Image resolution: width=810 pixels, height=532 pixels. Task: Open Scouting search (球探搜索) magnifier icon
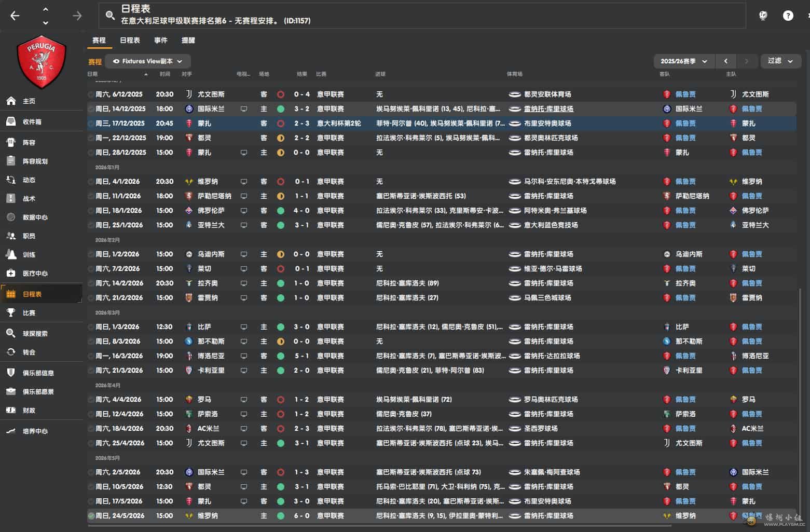point(11,333)
